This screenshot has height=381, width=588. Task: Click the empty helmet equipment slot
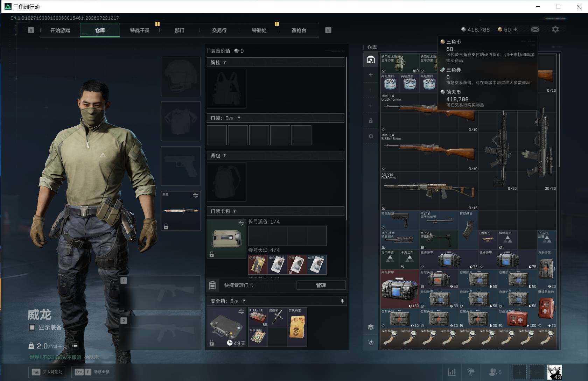pyautogui.click(x=181, y=76)
